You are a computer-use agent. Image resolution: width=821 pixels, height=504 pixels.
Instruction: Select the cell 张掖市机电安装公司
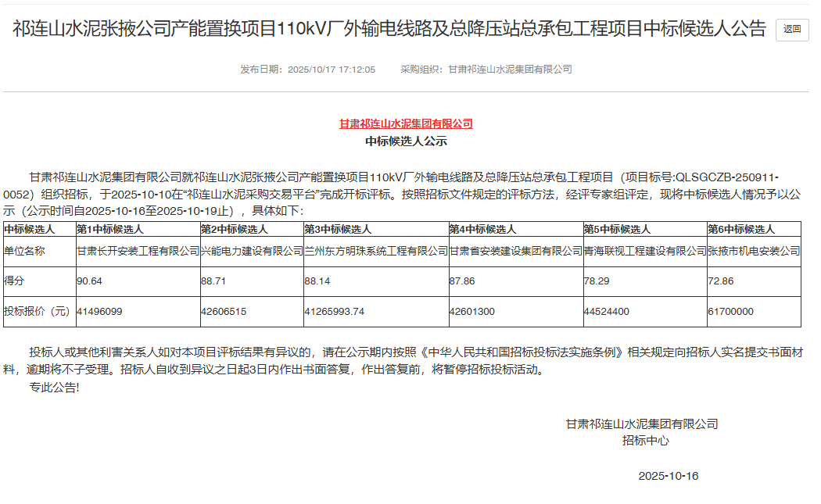(x=755, y=252)
